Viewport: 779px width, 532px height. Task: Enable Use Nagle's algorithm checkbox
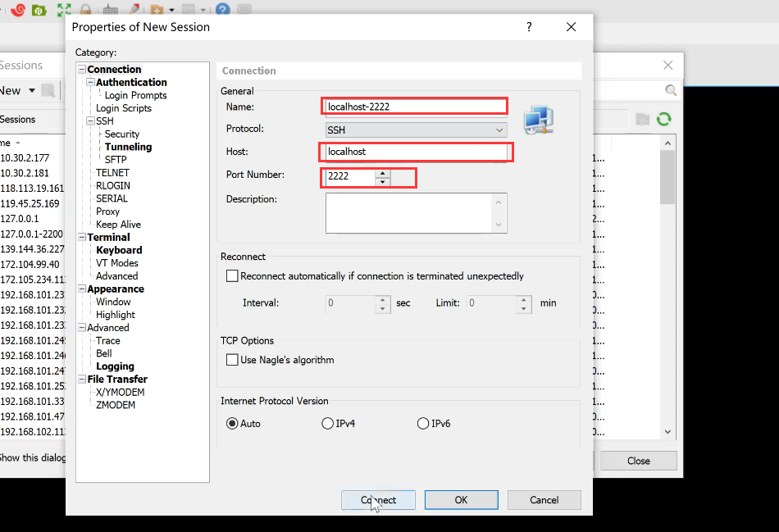pyautogui.click(x=232, y=360)
